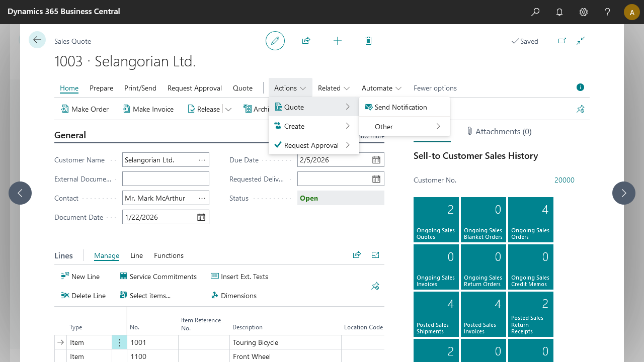This screenshot has height=362, width=644.
Task: Open customer number 20000 link
Action: click(564, 180)
